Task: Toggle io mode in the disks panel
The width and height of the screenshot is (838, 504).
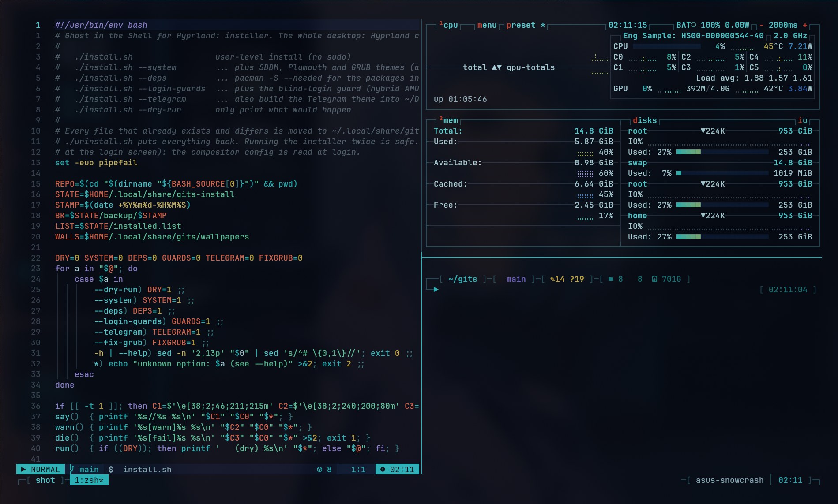Action: (x=803, y=120)
